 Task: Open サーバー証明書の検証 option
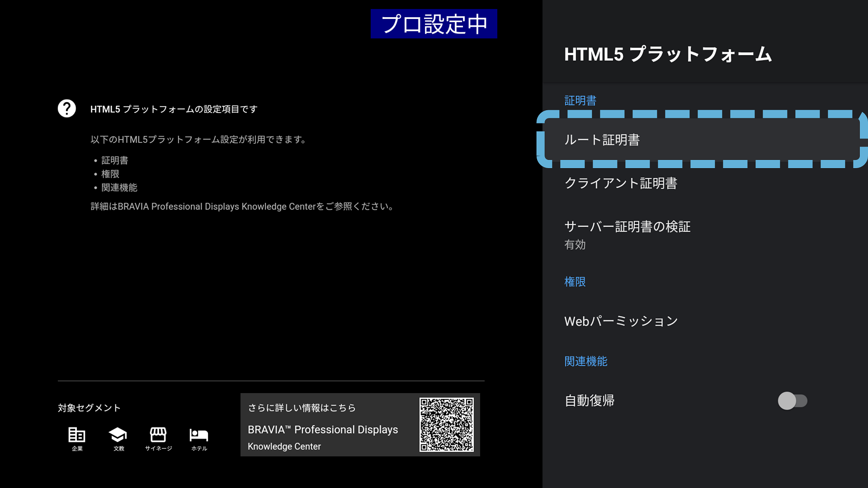[627, 226]
